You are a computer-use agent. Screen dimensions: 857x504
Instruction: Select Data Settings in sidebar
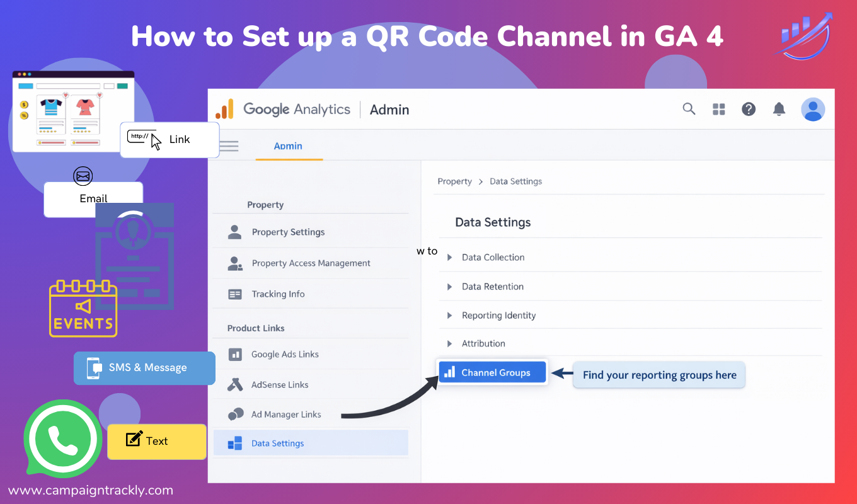(277, 444)
